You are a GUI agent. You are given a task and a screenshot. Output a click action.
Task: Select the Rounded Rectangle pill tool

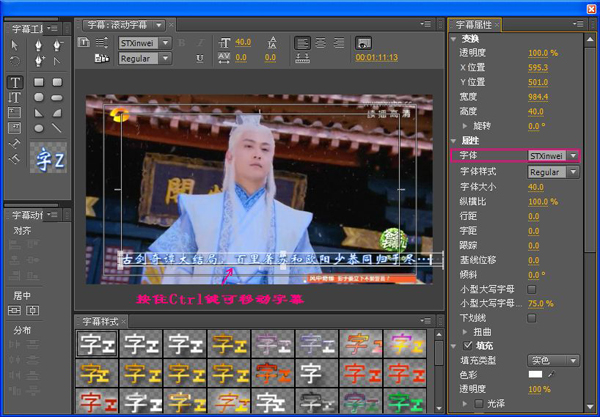pos(57,98)
